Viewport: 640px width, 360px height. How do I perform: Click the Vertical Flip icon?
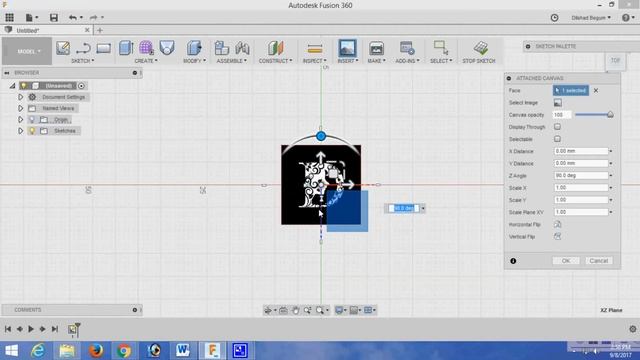pyautogui.click(x=558, y=236)
